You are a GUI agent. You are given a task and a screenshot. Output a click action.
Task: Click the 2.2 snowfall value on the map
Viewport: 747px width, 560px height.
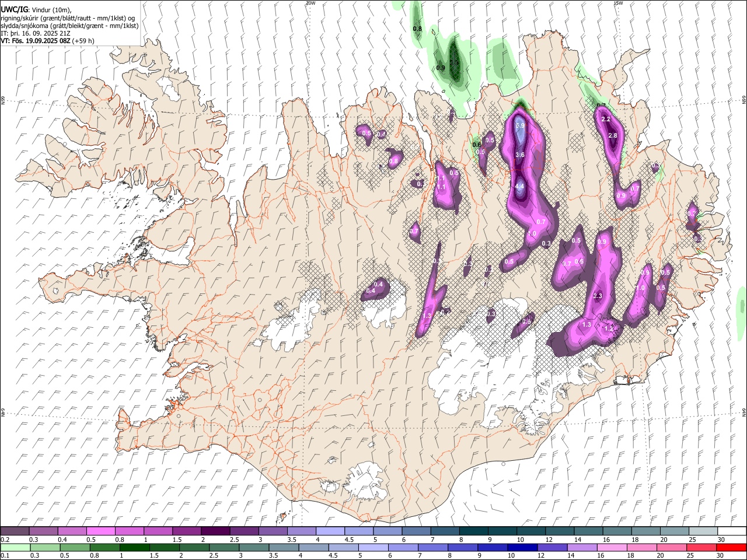click(606, 119)
